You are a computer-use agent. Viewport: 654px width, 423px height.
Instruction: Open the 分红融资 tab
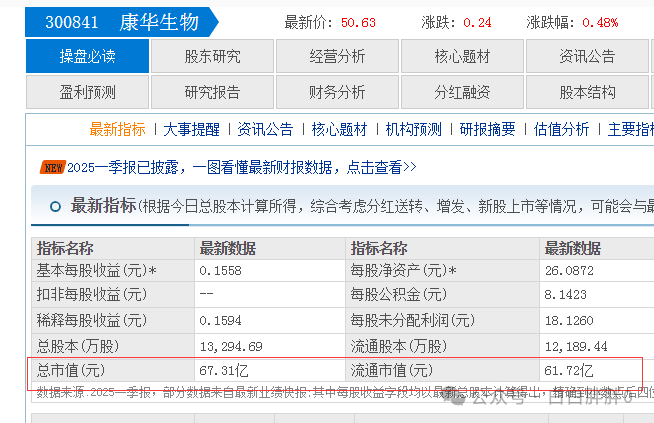point(462,92)
